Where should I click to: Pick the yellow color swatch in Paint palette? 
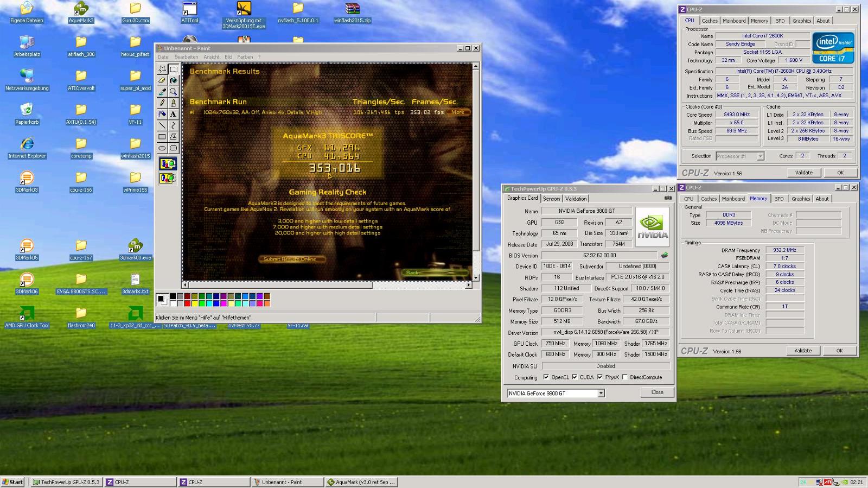click(194, 303)
